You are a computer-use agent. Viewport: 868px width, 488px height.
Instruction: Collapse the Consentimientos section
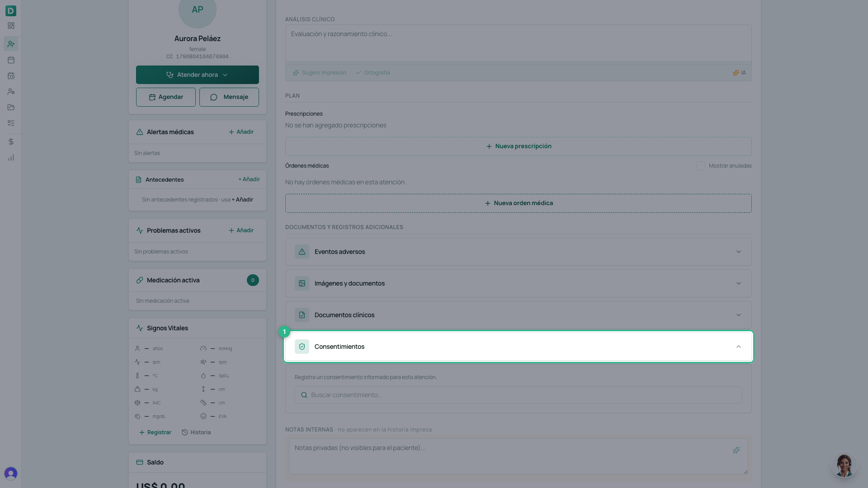[518, 347]
